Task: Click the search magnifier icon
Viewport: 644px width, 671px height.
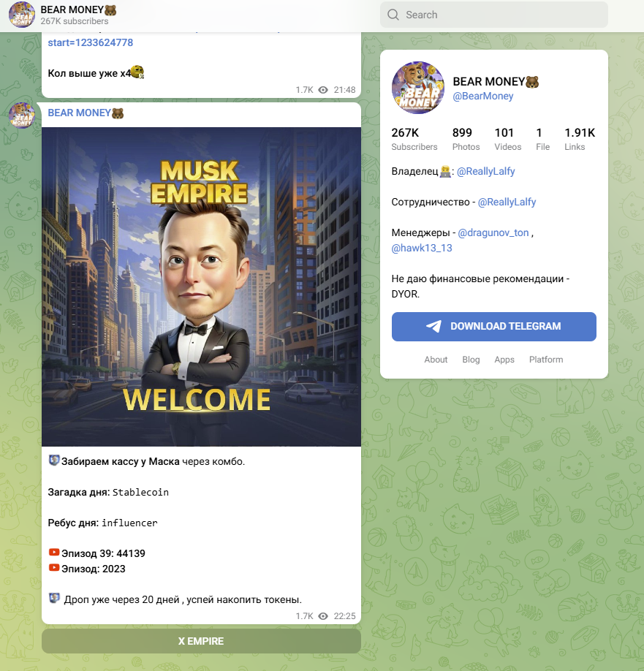Action: coord(393,15)
